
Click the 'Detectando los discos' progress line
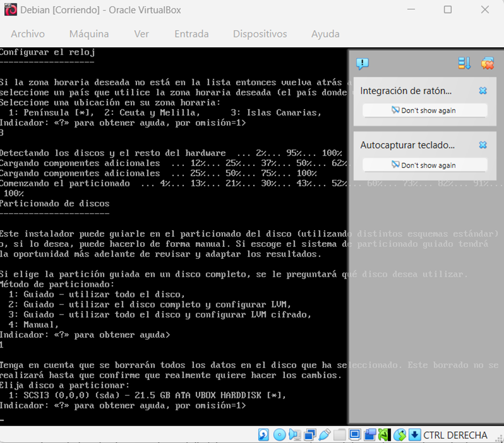[171, 153]
